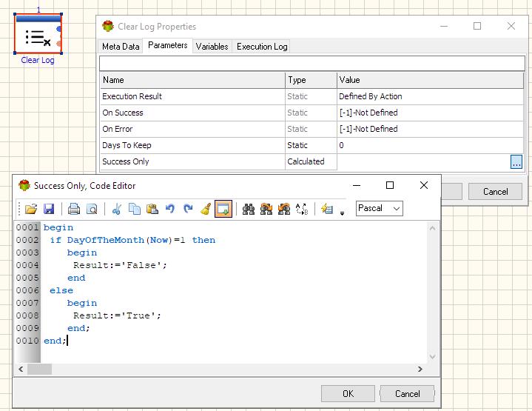Select the Success Only parameter row
This screenshot has height=411, width=532.
click(312, 161)
